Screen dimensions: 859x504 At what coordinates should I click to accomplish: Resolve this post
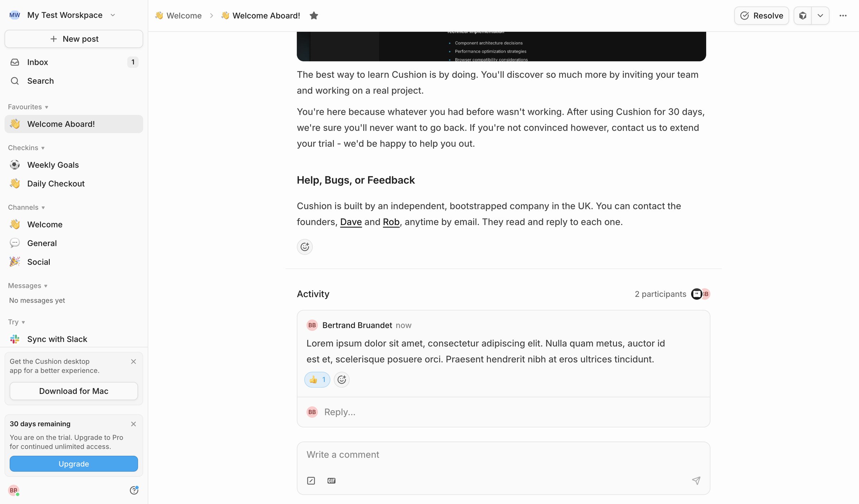(762, 16)
